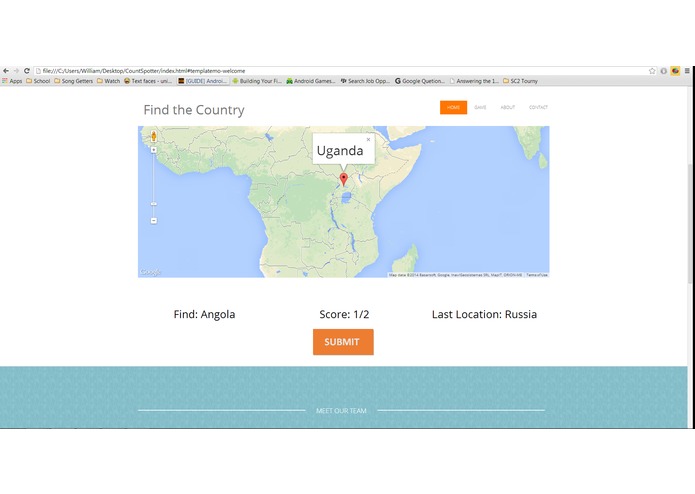Click the map zoom slider handle
The height and width of the screenshot is (494, 695).
(x=154, y=204)
